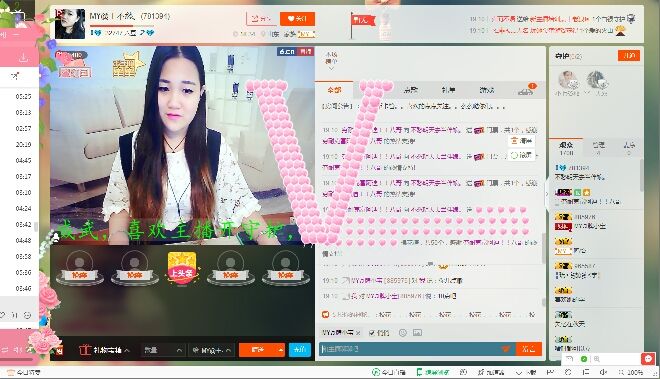Click the magnifier icon in the floating bar

click(597, 359)
